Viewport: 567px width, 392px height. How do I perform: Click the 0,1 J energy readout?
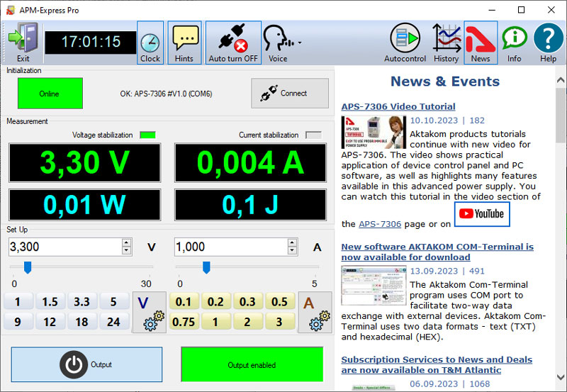pos(251,205)
